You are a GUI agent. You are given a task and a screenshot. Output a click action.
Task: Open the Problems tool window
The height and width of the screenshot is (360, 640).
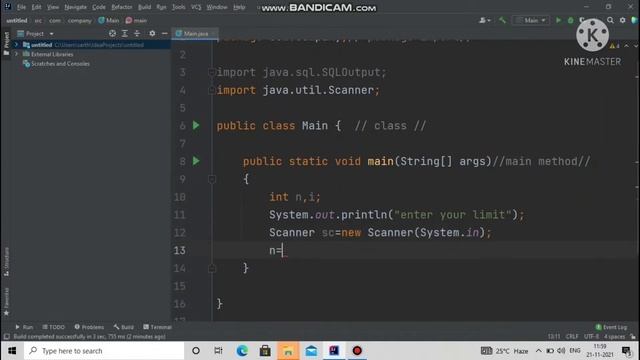click(89, 327)
